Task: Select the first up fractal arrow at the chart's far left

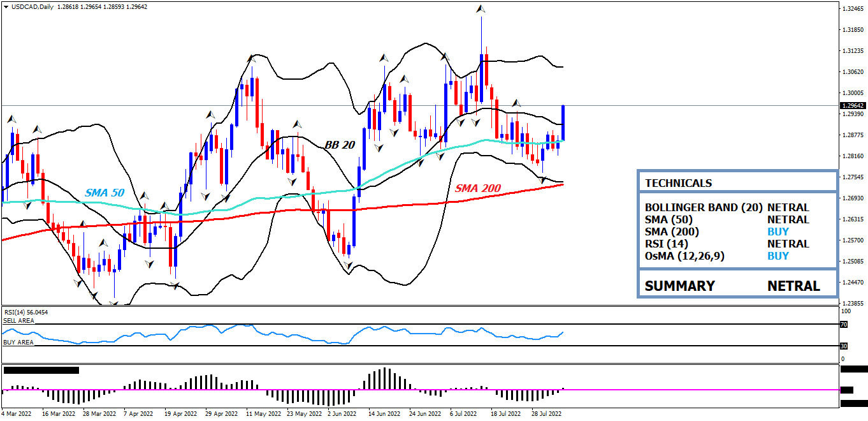Action: point(11,119)
